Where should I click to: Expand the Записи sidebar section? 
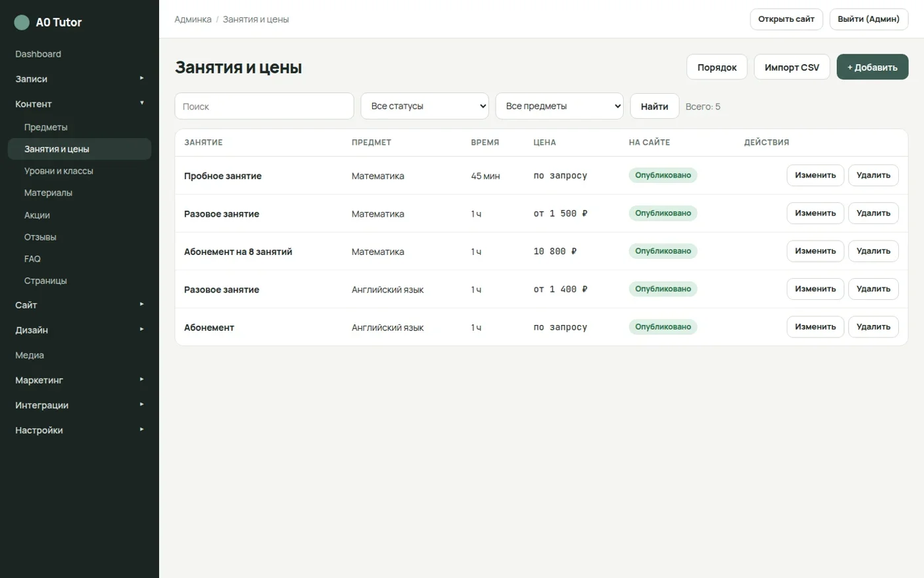pos(79,79)
